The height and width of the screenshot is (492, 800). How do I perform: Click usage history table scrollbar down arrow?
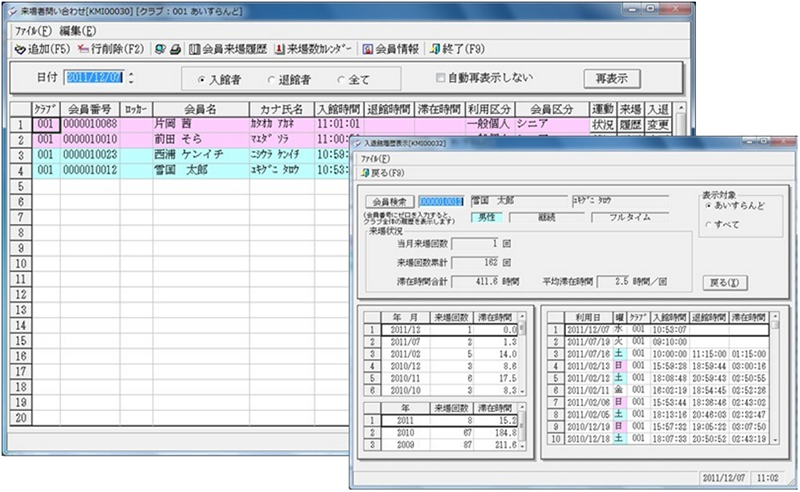[x=775, y=439]
